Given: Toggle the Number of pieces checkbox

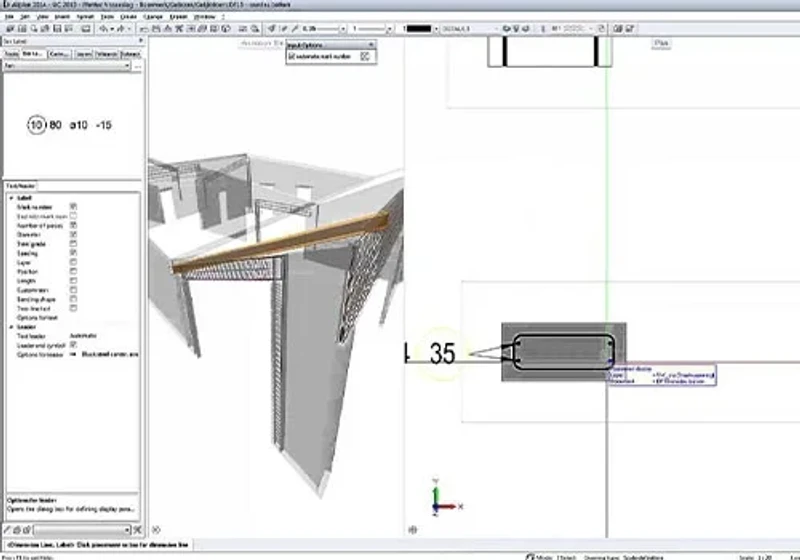Looking at the screenshot, I should 73,225.
